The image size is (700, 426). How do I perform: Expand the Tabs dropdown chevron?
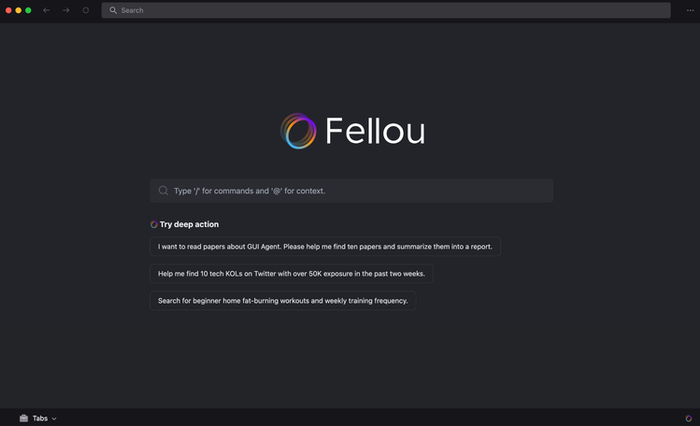coord(54,418)
